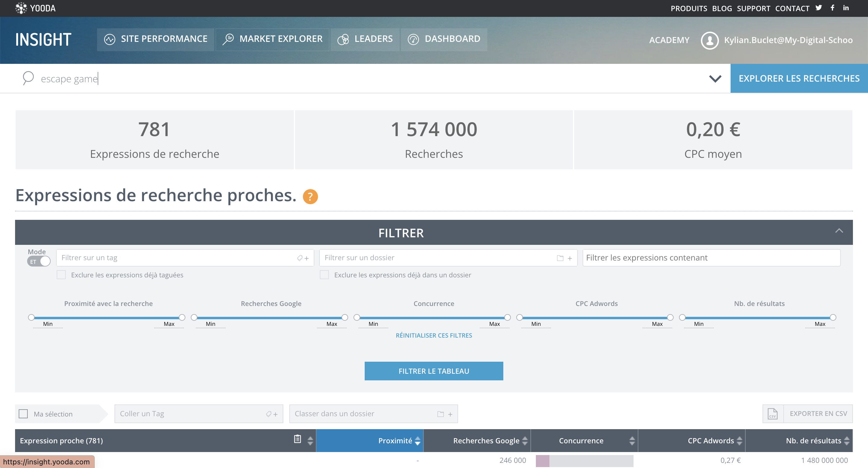Open the LinkedIn icon link
This screenshot has height=468, width=868.
click(x=846, y=8)
